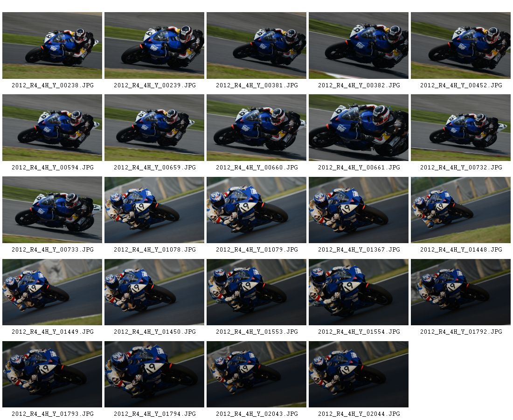Open thumbnail 2012_R4_4H_Y_00238.JPG

coord(52,46)
